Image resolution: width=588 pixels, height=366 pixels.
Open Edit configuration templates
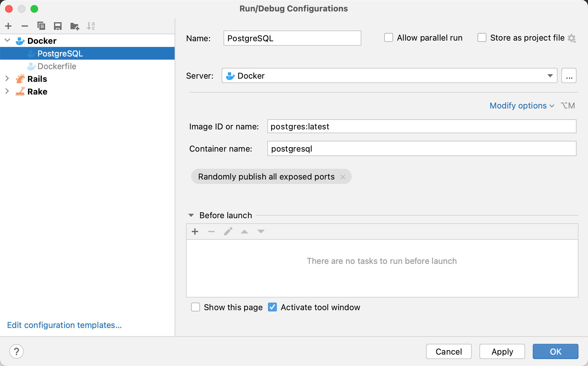[64, 325]
